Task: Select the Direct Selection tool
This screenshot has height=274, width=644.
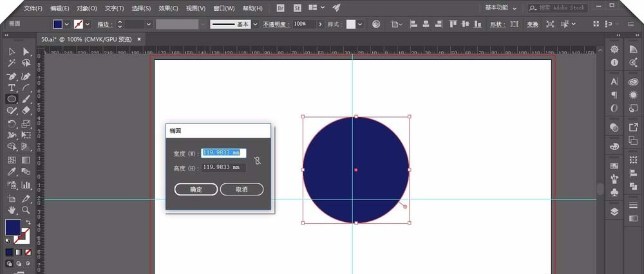Action: click(26, 51)
